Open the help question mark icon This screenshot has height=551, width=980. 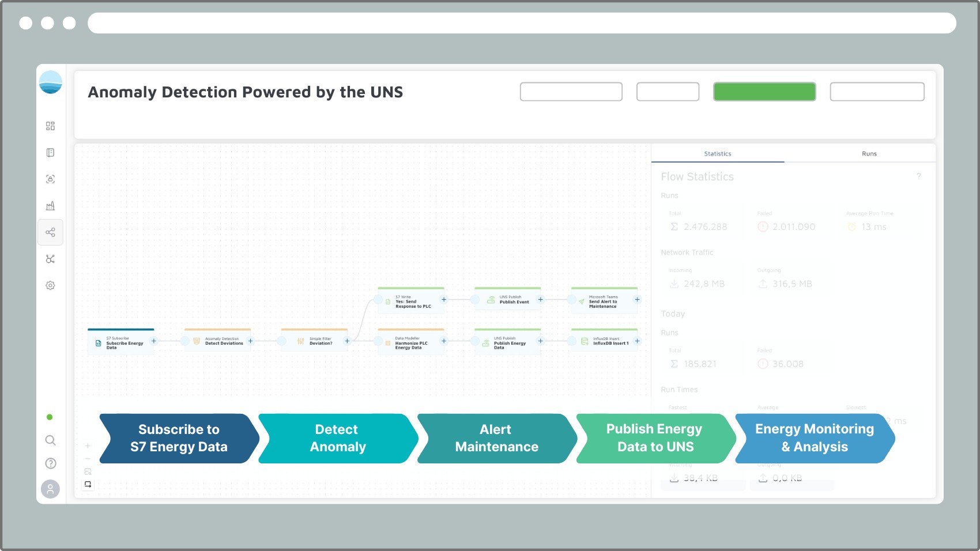tap(50, 463)
